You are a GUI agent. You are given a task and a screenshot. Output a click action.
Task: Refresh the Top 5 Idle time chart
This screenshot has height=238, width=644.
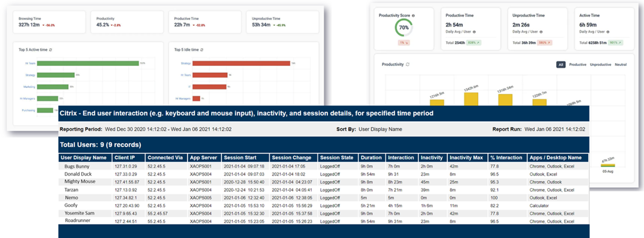(x=202, y=50)
